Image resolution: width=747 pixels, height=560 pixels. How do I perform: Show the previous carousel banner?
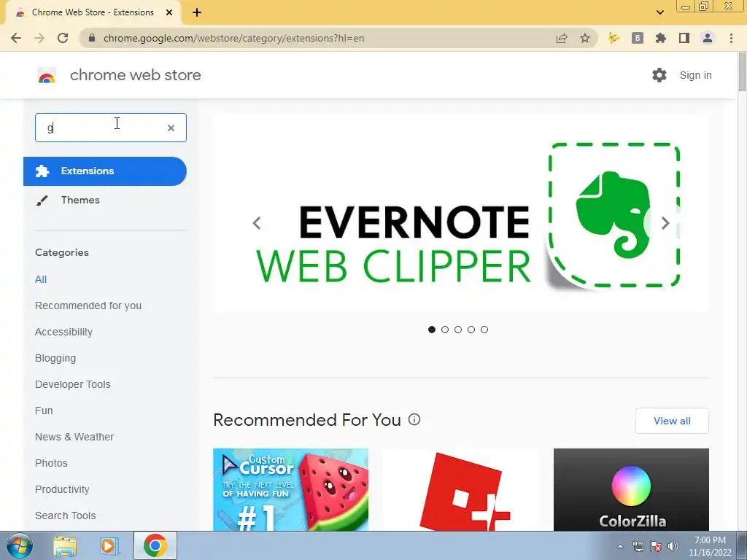(x=257, y=223)
